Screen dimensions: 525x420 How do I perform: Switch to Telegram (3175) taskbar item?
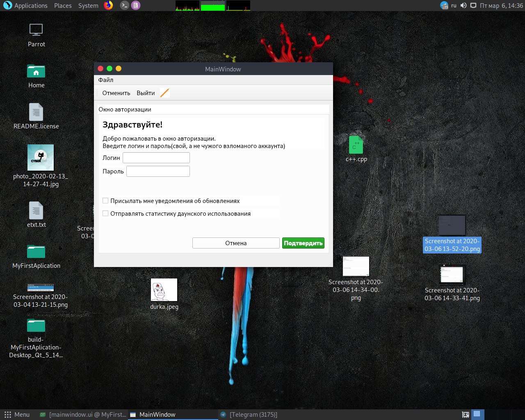[249, 415]
